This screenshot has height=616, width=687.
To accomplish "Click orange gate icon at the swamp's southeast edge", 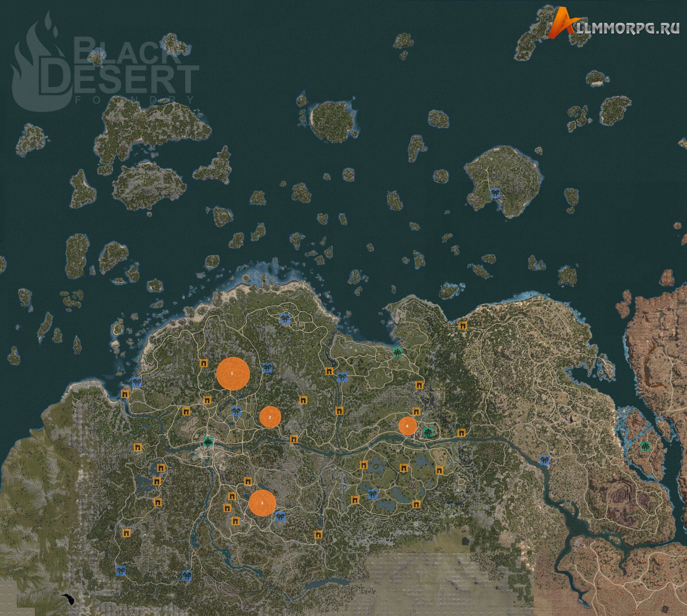I will [x=416, y=504].
